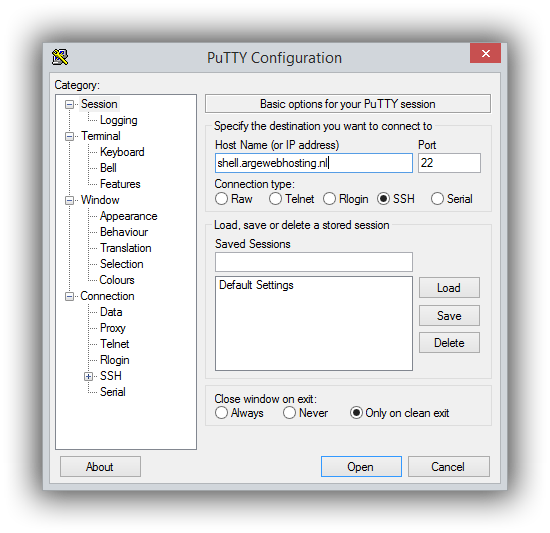Click the Delete session button
The width and height of the screenshot is (550, 533).
point(449,343)
